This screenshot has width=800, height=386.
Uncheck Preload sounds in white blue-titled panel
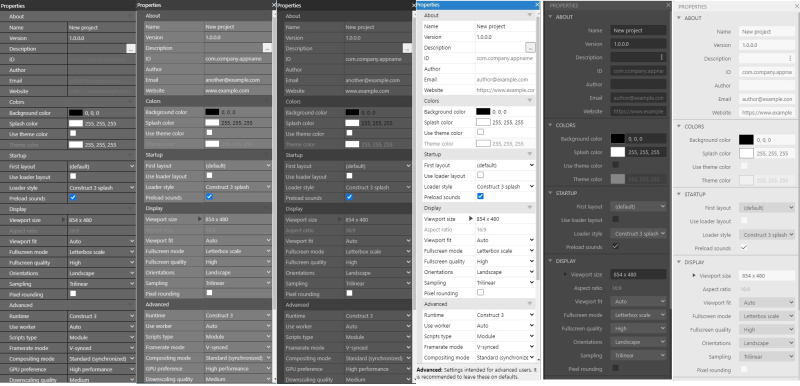[480, 196]
